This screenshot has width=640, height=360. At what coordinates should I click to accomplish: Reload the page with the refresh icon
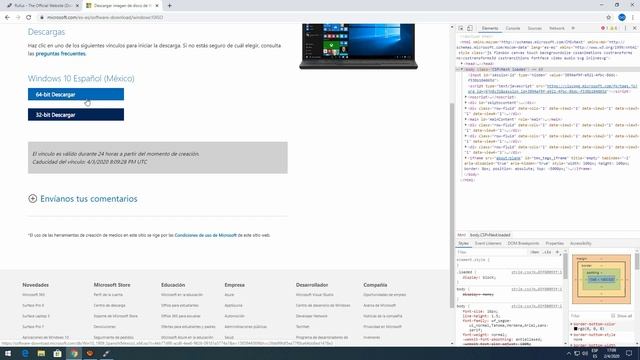(x=29, y=18)
